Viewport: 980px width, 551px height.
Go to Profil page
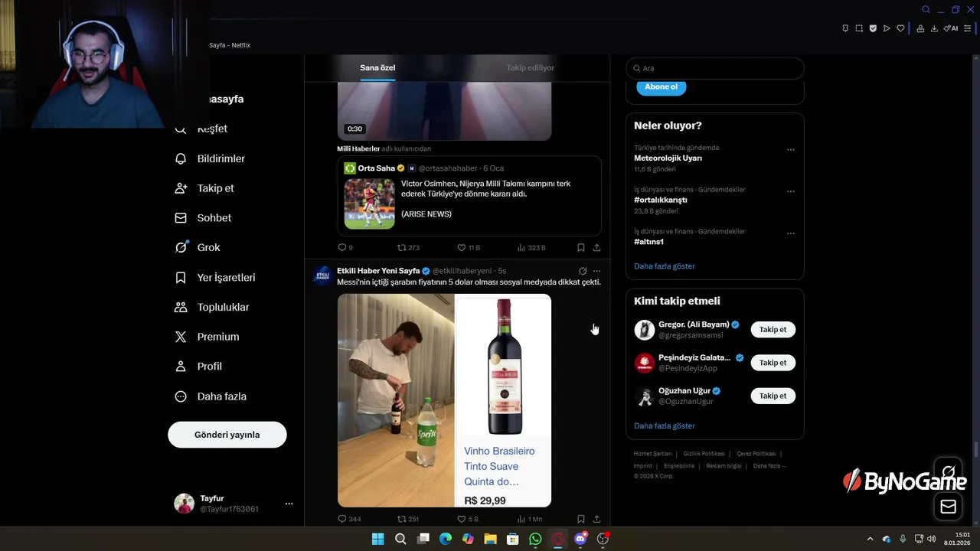pyautogui.click(x=198, y=367)
